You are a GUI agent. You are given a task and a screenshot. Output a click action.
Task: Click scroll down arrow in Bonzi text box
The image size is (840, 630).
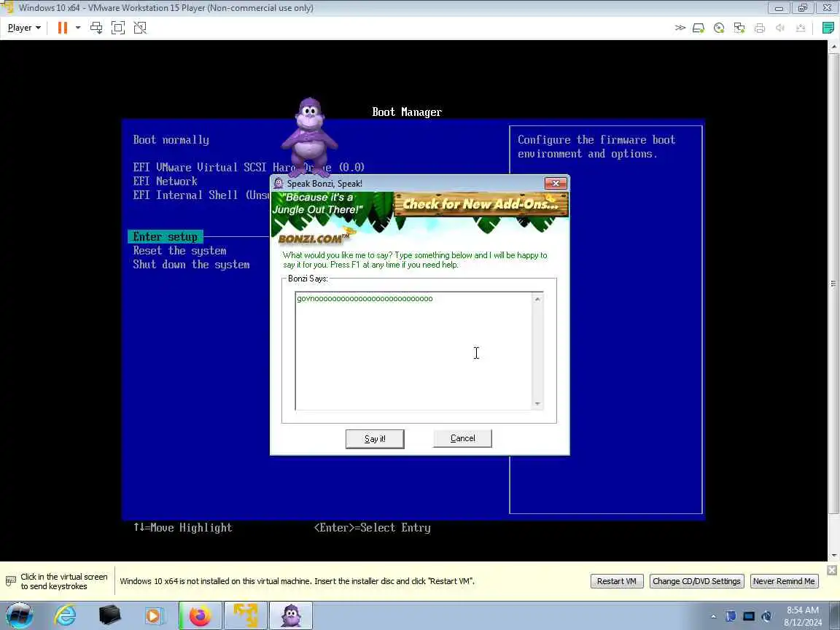point(538,404)
